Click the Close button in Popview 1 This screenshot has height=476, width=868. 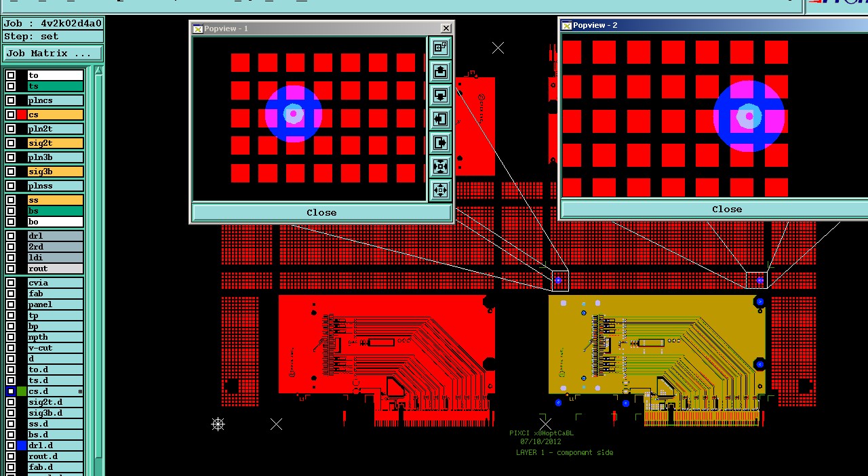coord(321,212)
